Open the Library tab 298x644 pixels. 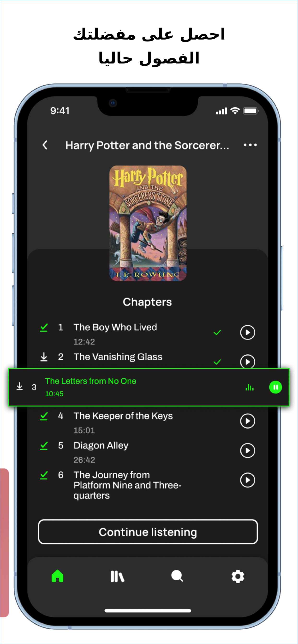click(117, 576)
